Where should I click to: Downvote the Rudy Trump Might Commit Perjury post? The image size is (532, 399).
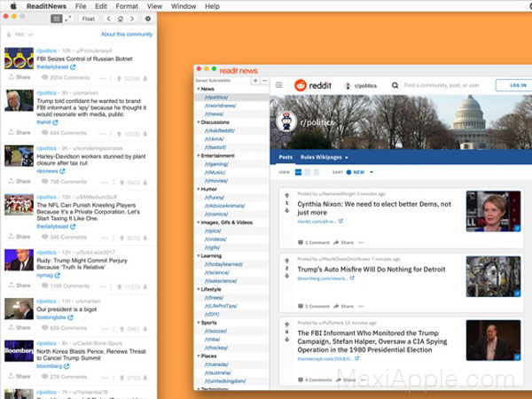[x=145, y=286]
